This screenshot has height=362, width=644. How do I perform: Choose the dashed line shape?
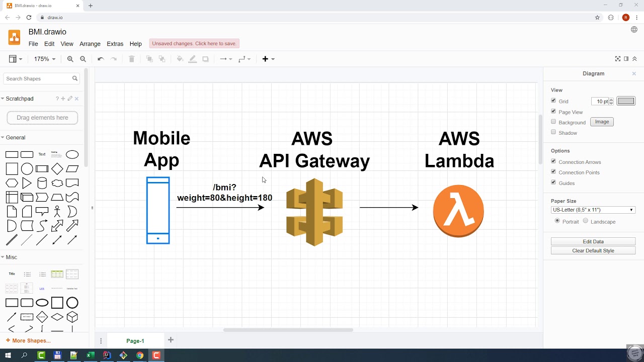point(27,240)
